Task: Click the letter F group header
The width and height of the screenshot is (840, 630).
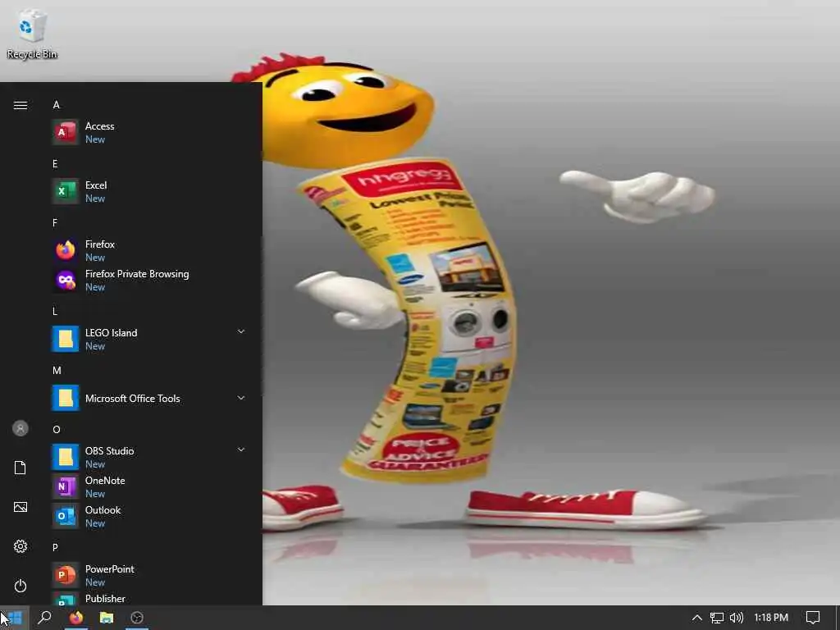Action: tap(55, 223)
